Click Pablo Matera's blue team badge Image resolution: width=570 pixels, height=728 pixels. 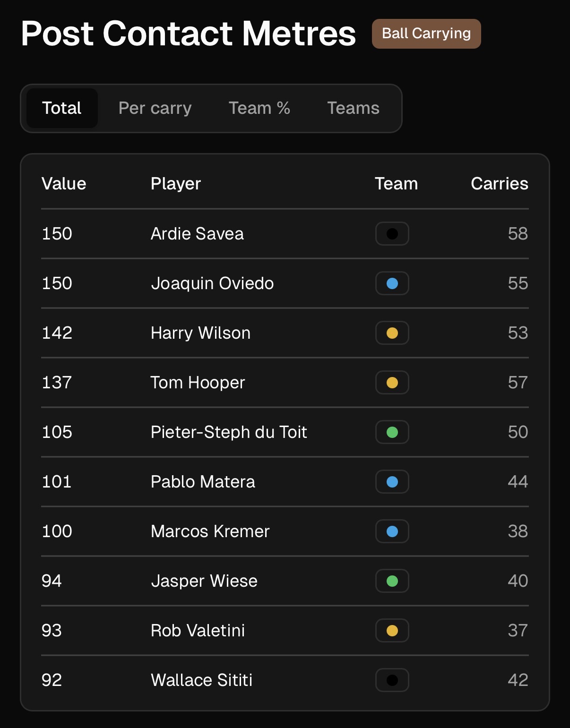(x=392, y=482)
